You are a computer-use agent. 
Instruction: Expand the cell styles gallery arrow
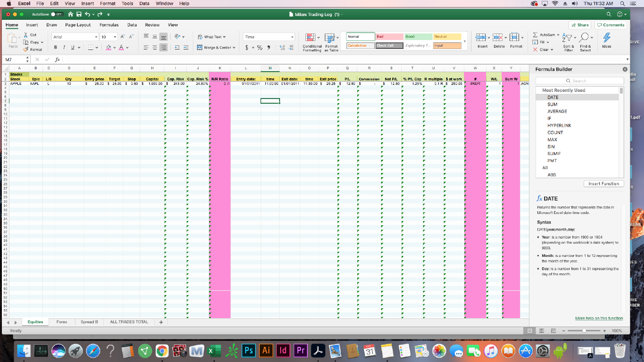[x=465, y=41]
